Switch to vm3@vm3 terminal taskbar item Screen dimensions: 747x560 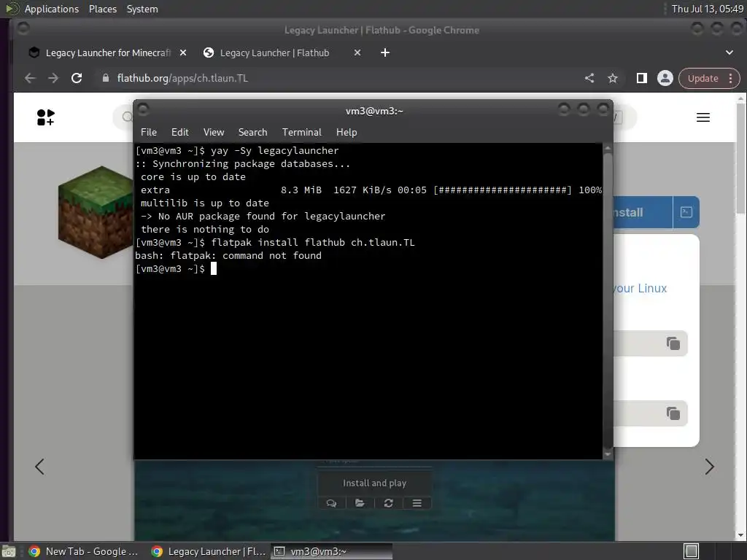coord(332,551)
